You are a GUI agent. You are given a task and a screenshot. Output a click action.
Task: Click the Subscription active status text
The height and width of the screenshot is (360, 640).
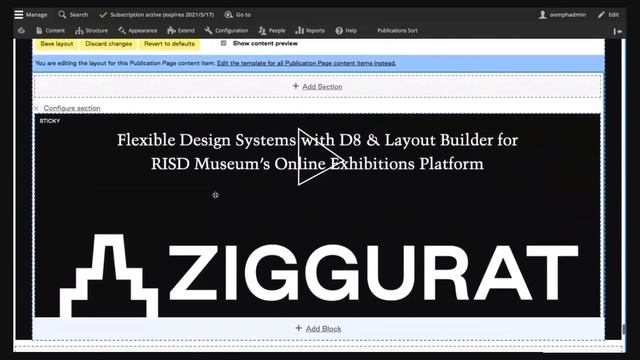(x=162, y=15)
